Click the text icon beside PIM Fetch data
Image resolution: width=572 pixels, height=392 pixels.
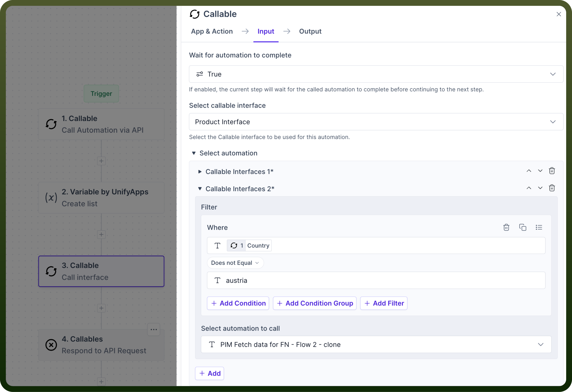pyautogui.click(x=212, y=344)
